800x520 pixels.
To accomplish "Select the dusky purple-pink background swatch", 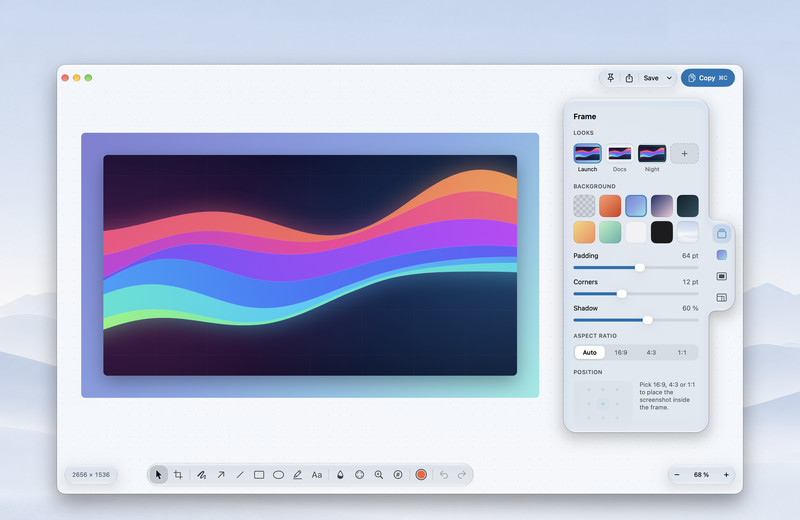I will click(x=662, y=206).
